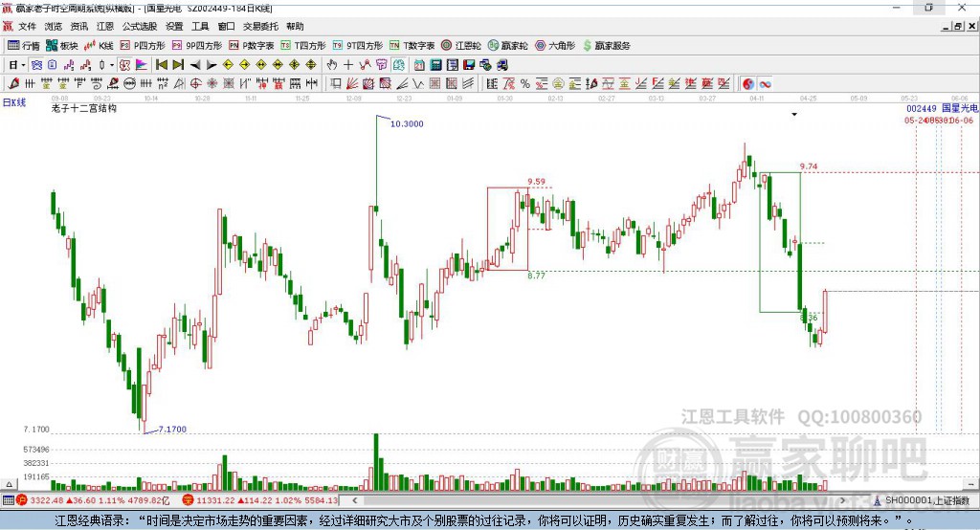
Task: Select the 9.74 price marker
Action: coord(809,166)
